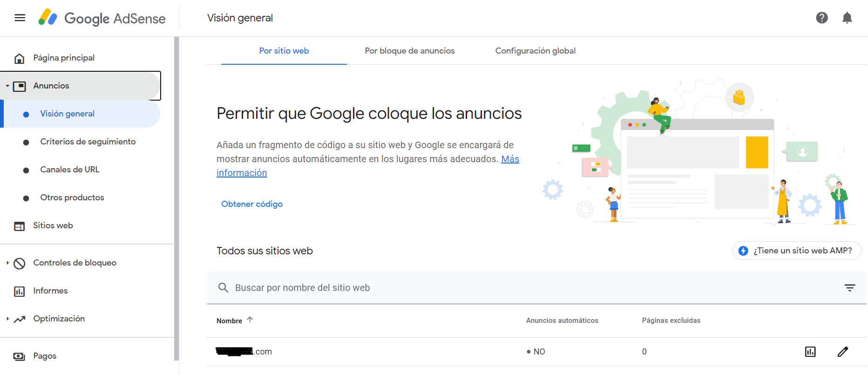Click the excluded pages value 0
Screen dimensions: 868x375
tap(644, 352)
